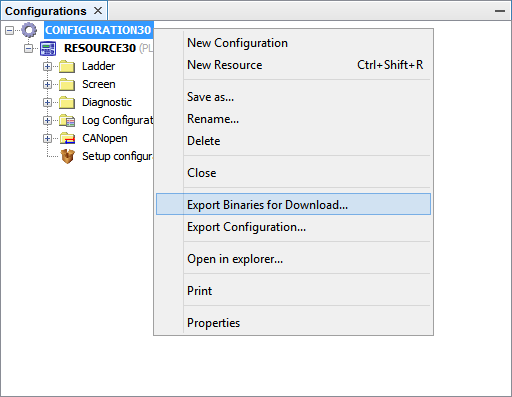Image resolution: width=512 pixels, height=397 pixels.
Task: Click the CONFIGURATION30 gear icon
Action: (x=29, y=30)
